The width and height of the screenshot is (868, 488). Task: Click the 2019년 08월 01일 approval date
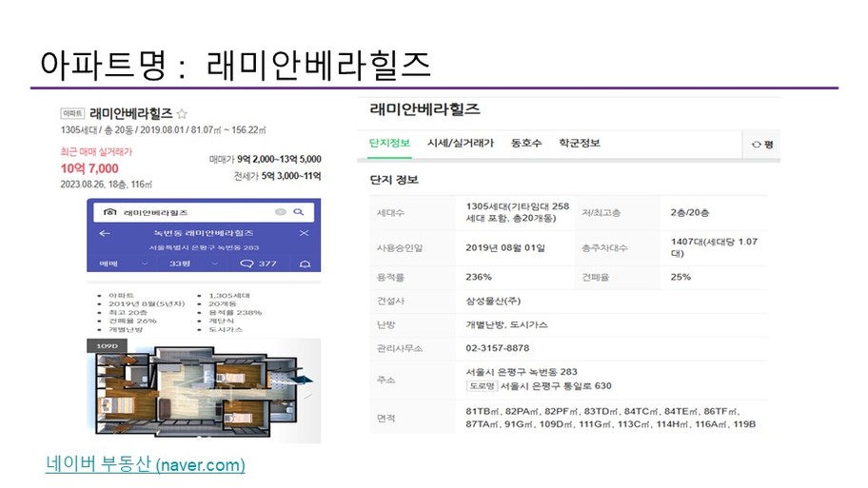click(x=505, y=248)
